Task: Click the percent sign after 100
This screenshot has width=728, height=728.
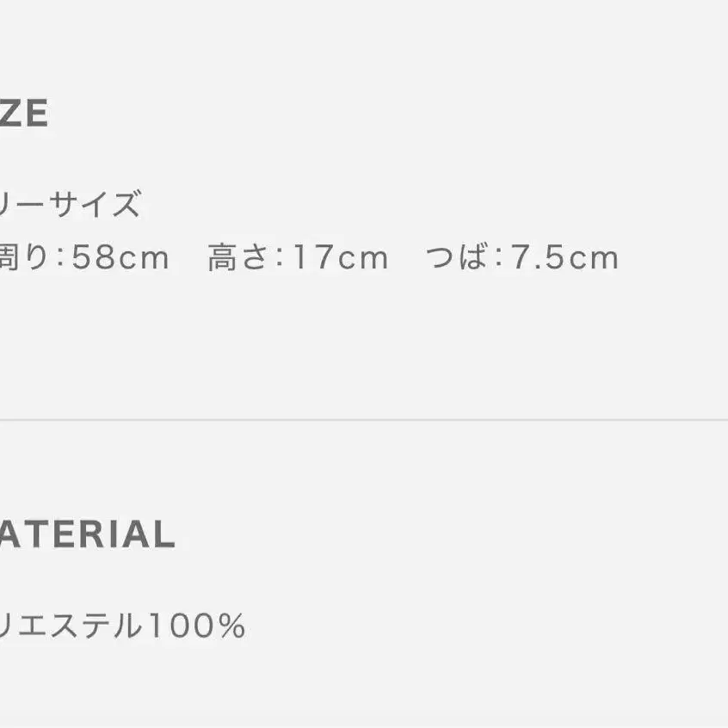Action: [232, 626]
